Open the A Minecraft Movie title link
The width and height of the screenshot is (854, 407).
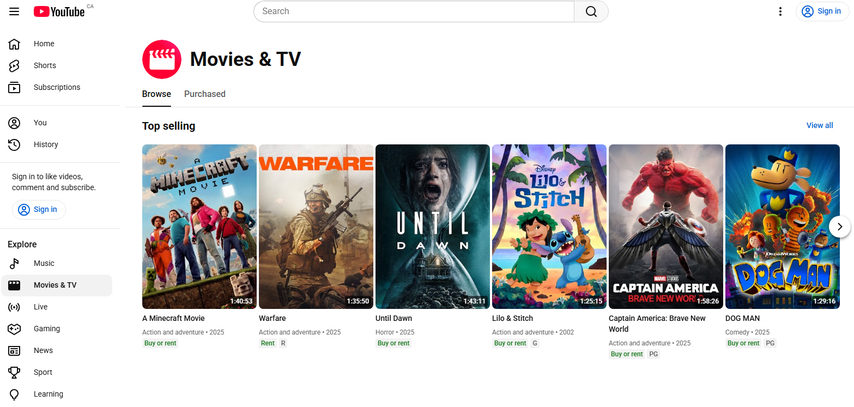coord(173,318)
